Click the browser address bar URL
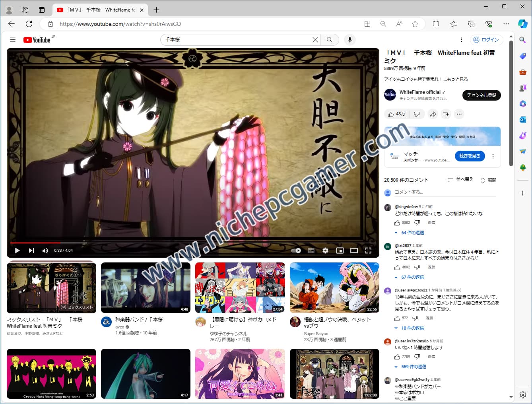This screenshot has width=532, height=404. coord(120,24)
